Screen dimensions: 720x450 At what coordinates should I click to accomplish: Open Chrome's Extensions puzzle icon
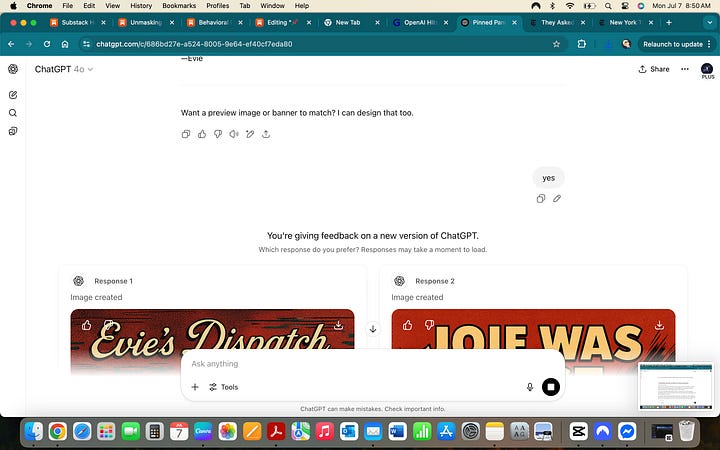click(x=582, y=44)
